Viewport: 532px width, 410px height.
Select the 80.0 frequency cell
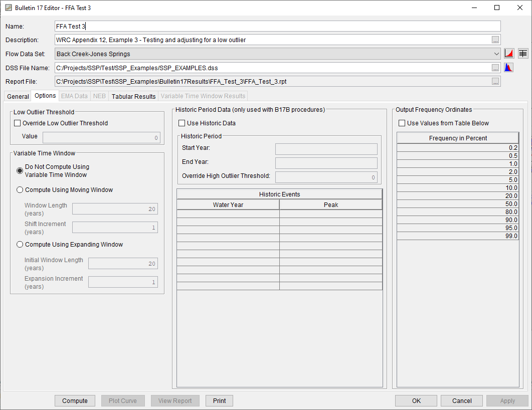click(458, 212)
